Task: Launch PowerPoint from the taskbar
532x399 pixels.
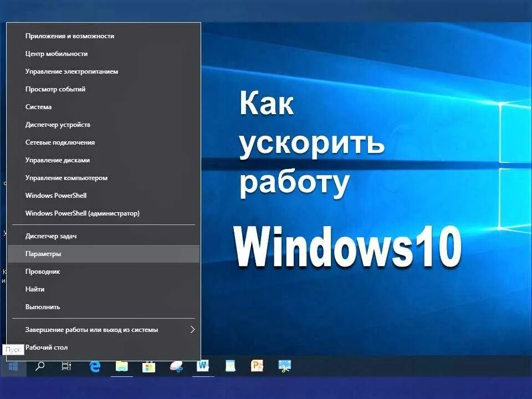Action: pos(257,366)
